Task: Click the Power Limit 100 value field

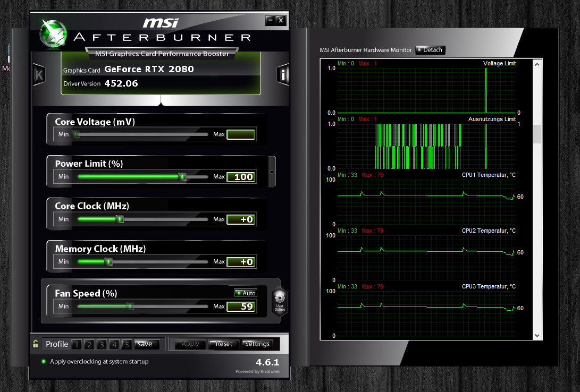Action: [x=241, y=177]
